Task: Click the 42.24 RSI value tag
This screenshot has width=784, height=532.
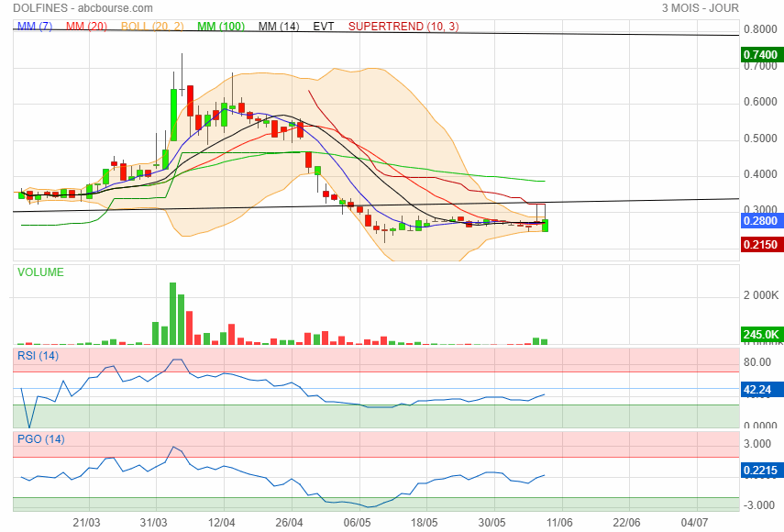Action: (762, 390)
